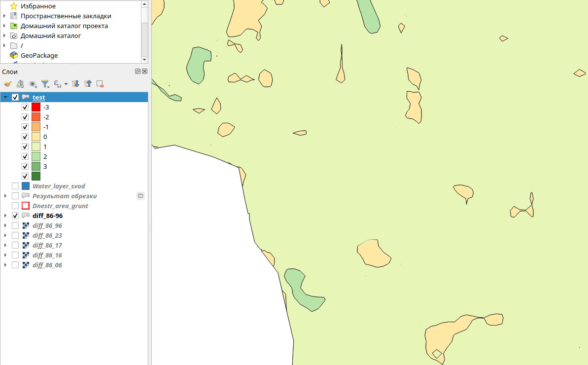Open the Manage Map Themes eye icon
This screenshot has height=365, width=588.
(33, 84)
